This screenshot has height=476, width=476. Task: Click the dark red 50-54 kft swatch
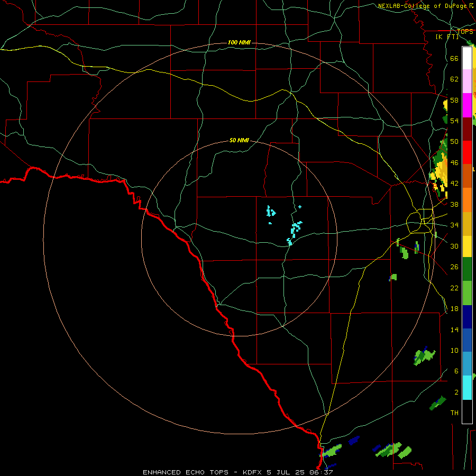(x=467, y=129)
